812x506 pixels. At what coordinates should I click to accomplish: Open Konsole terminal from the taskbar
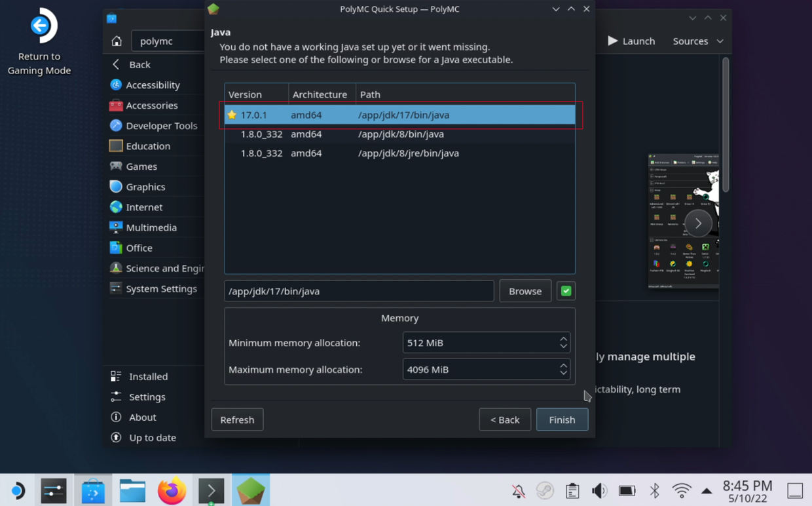(x=211, y=490)
